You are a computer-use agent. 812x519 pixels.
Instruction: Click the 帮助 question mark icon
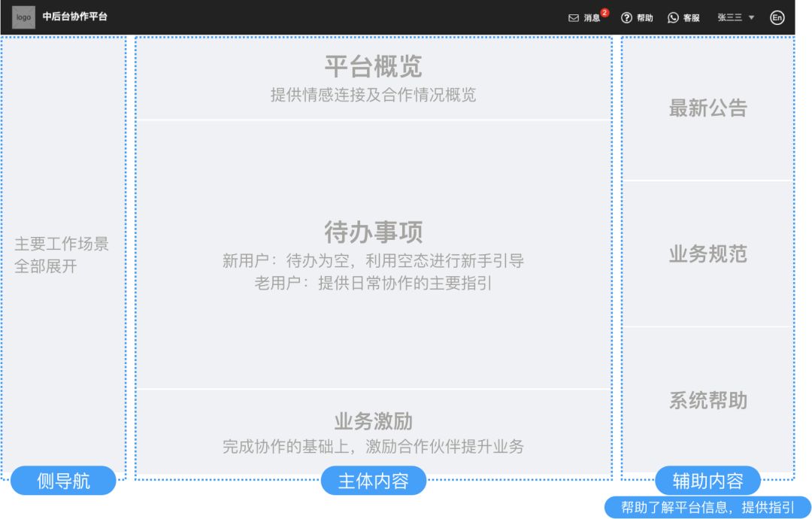click(626, 18)
